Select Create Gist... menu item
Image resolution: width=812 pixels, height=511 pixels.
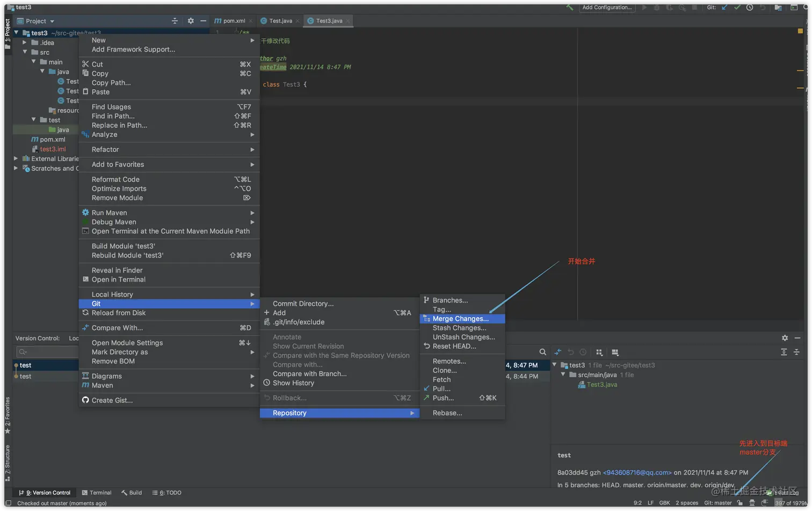(169, 400)
